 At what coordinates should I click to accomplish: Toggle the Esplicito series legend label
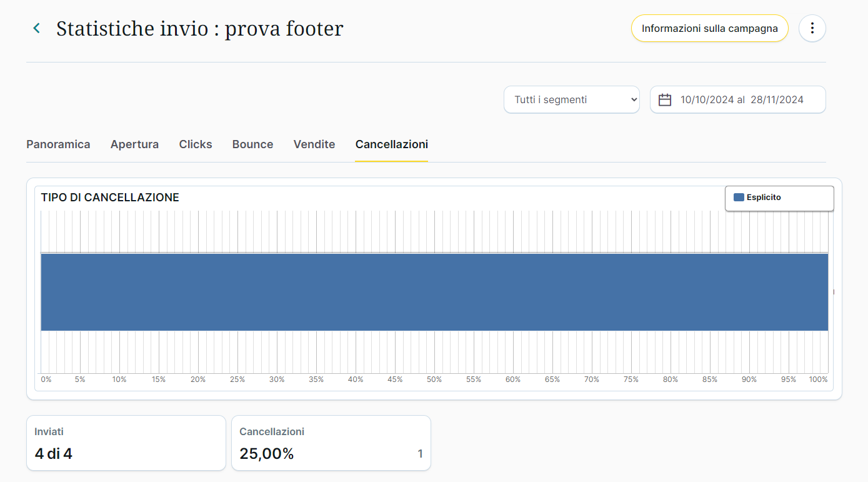coord(764,198)
